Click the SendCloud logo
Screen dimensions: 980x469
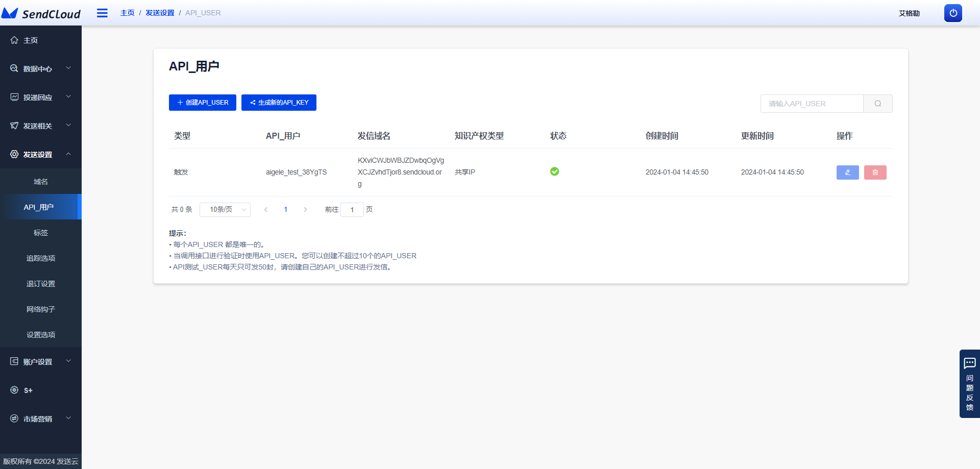click(x=41, y=13)
